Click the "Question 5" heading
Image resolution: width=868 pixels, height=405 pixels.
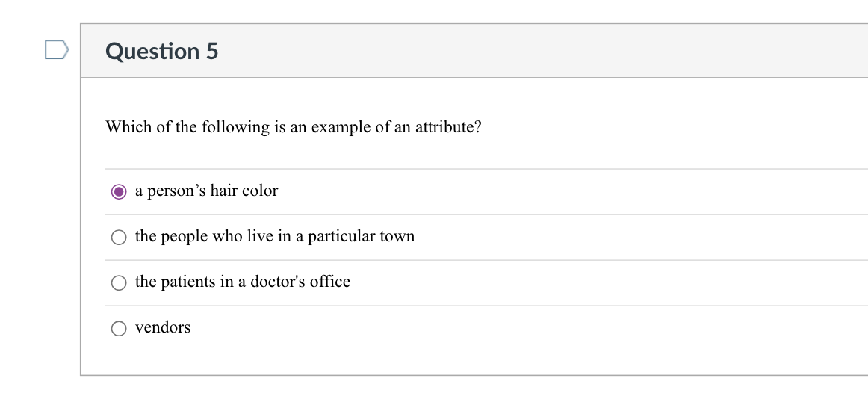(162, 51)
